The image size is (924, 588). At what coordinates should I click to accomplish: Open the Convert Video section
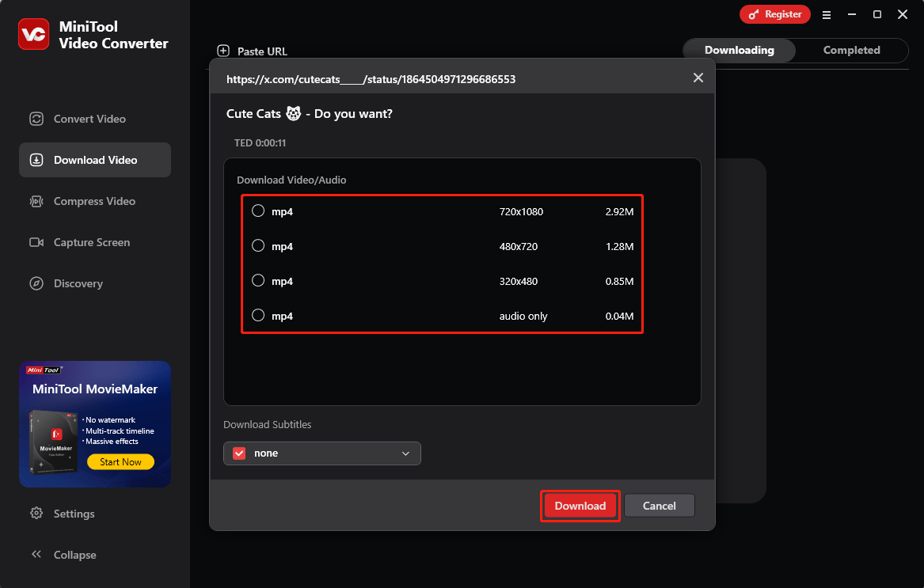click(x=95, y=119)
